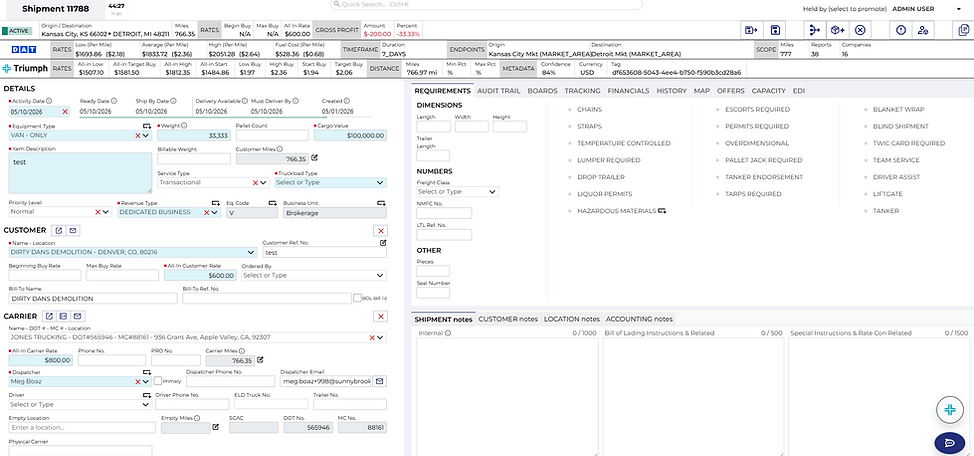
Task: Tick the Primary dispatcher checkbox
Action: tap(158, 381)
